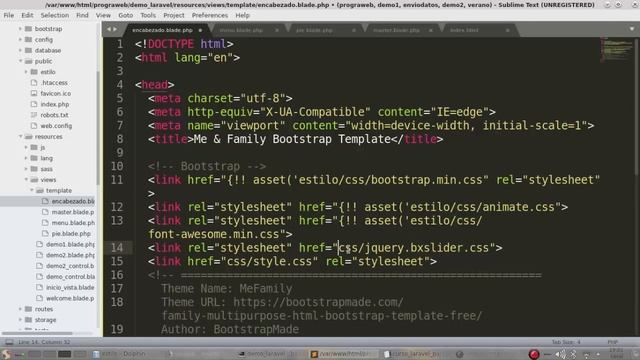Open the Selection menu
The image size is (640, 360).
pos(55,15)
